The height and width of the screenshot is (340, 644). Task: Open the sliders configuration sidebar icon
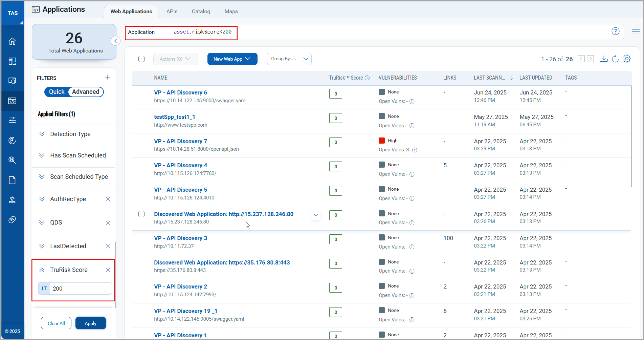[x=12, y=121]
